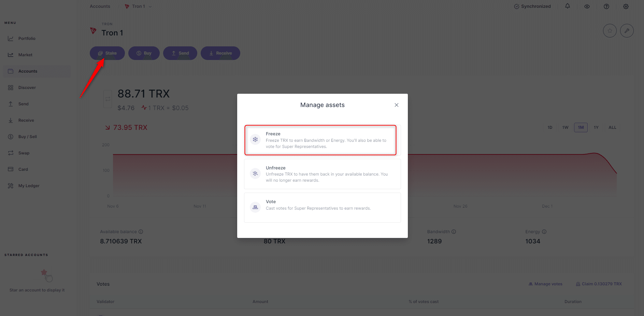Show the Available balance info tooltip icon

141,232
